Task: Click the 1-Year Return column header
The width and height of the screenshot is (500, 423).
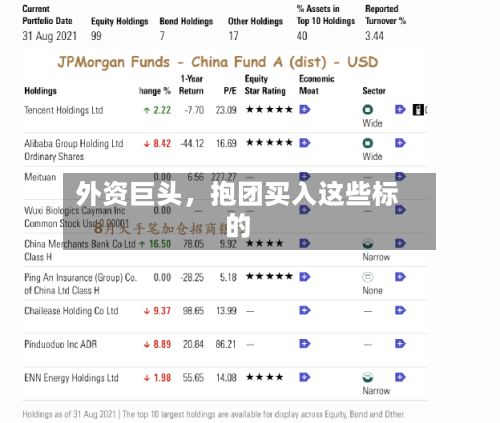Action: [191, 85]
